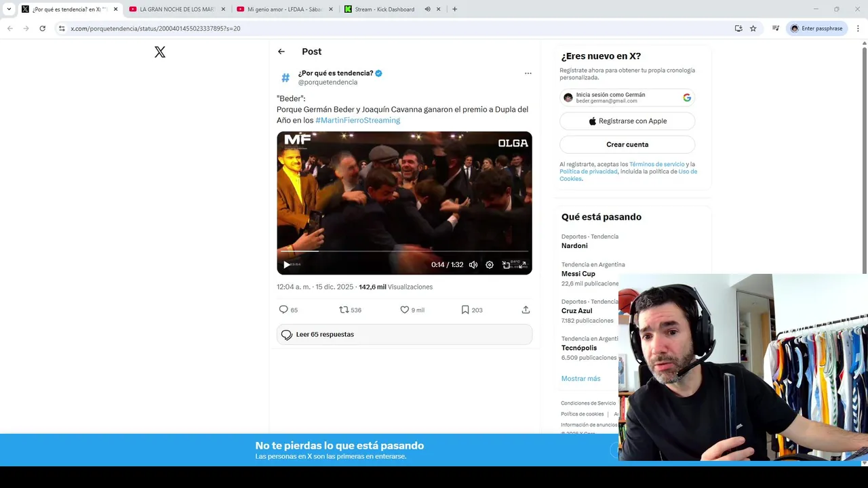The width and height of the screenshot is (868, 488).
Task: Click Mostrar más under trends
Action: point(580,378)
